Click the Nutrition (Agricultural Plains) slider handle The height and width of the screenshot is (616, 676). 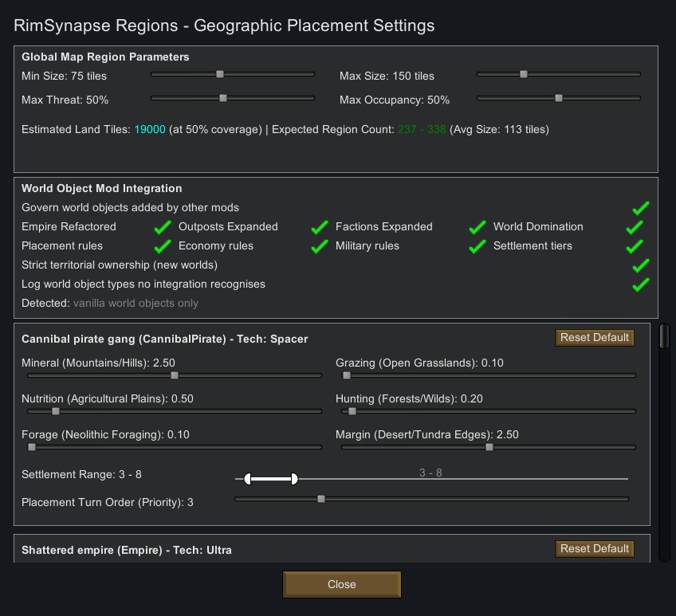(x=56, y=411)
